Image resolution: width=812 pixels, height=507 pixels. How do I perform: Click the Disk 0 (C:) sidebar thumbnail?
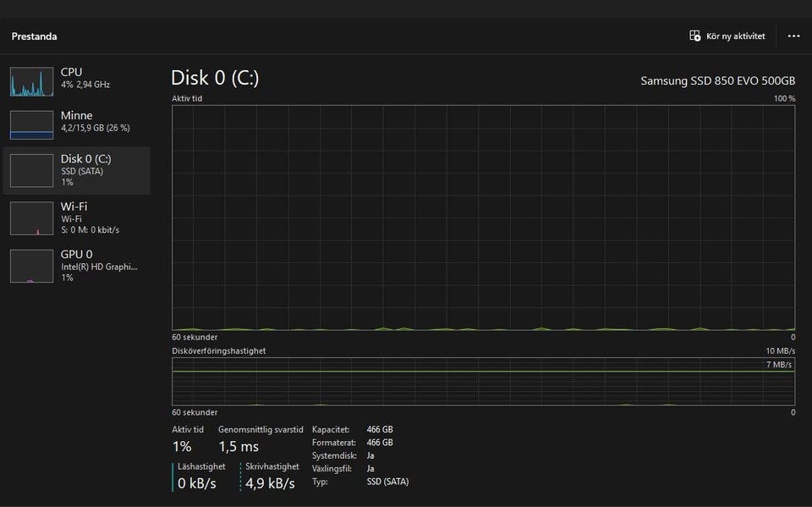pos(31,170)
